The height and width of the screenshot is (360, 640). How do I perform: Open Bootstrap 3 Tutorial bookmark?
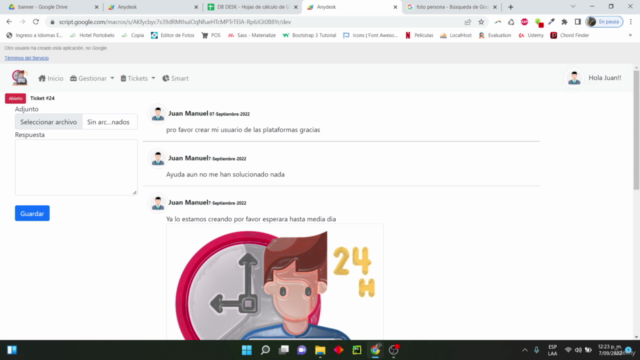tap(309, 36)
